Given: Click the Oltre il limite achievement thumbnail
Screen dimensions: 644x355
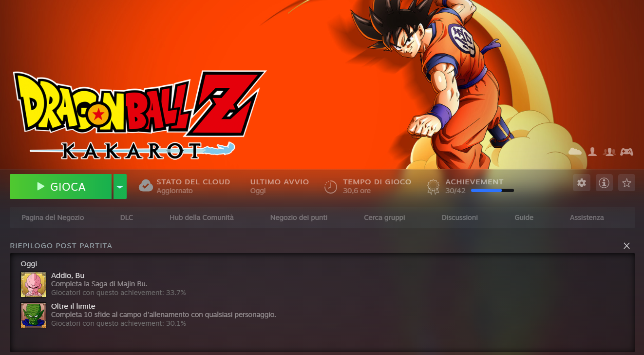Looking at the screenshot, I should coord(33,315).
